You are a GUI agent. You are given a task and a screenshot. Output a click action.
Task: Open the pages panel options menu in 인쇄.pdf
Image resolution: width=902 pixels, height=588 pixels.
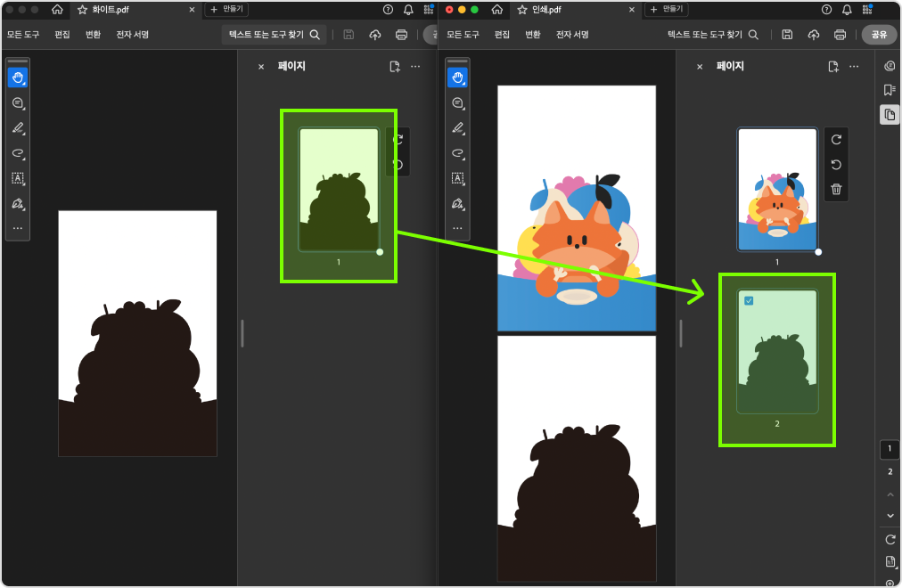[854, 67]
